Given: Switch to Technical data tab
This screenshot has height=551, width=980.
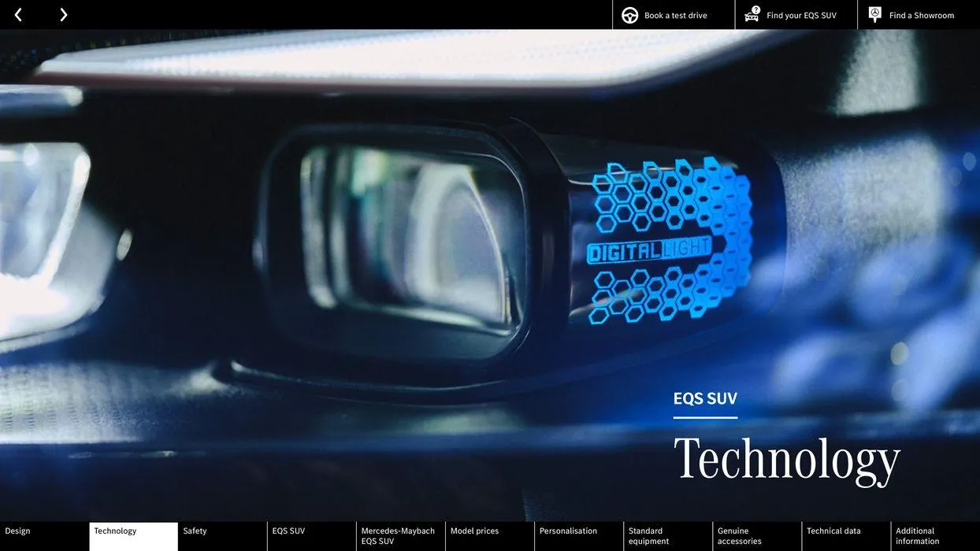Looking at the screenshot, I should (x=846, y=536).
